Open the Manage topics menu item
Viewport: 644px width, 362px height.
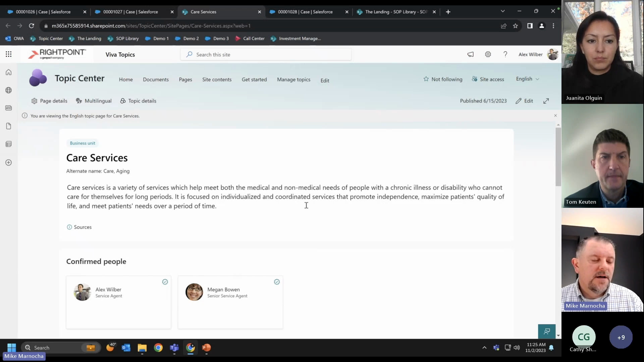(x=293, y=79)
